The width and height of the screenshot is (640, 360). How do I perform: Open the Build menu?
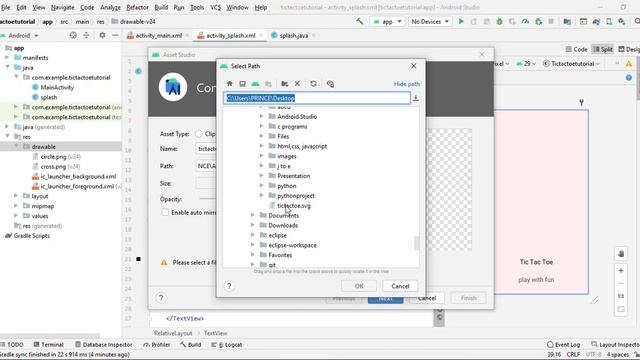161,7
